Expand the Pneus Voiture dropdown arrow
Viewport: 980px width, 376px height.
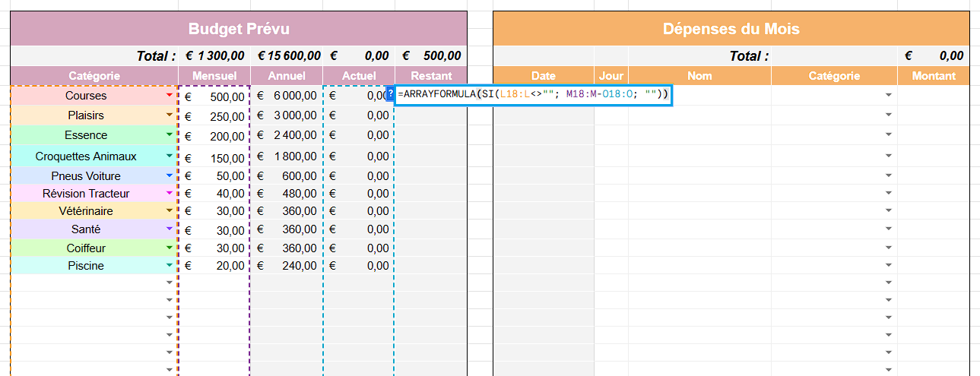click(170, 175)
